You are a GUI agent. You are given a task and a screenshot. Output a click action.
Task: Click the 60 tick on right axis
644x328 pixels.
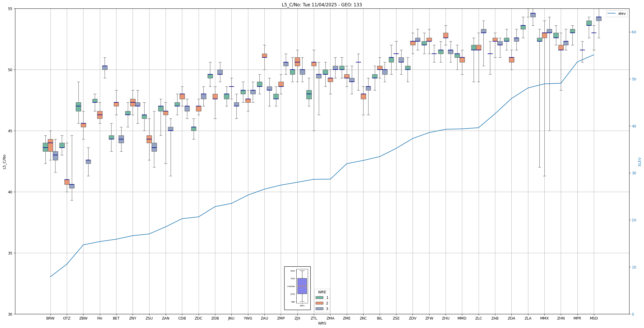(633, 32)
